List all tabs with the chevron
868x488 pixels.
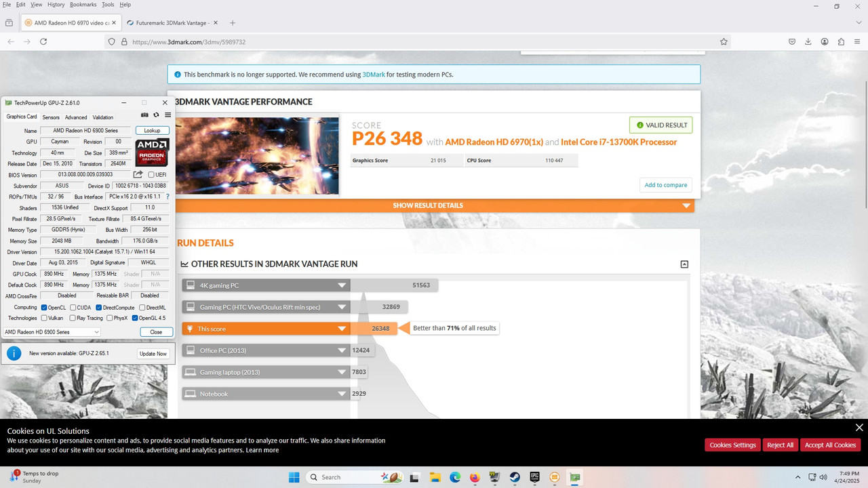tap(859, 22)
